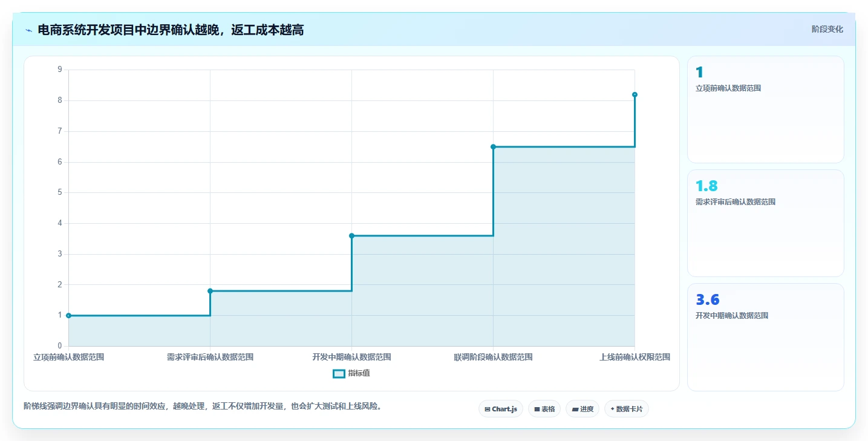Screen dimensions: 868x441
Task: Click the Chart.js tag button
Action: pos(501,409)
